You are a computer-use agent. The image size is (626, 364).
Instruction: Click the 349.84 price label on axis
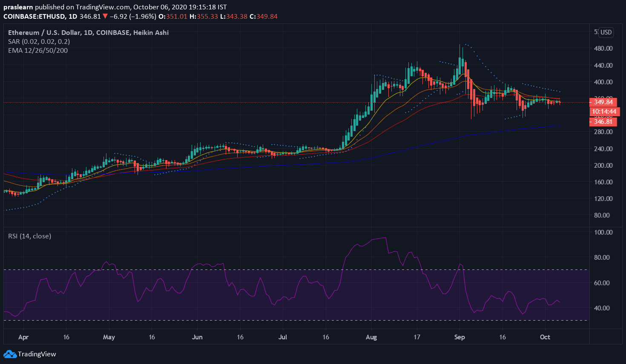[x=603, y=102]
